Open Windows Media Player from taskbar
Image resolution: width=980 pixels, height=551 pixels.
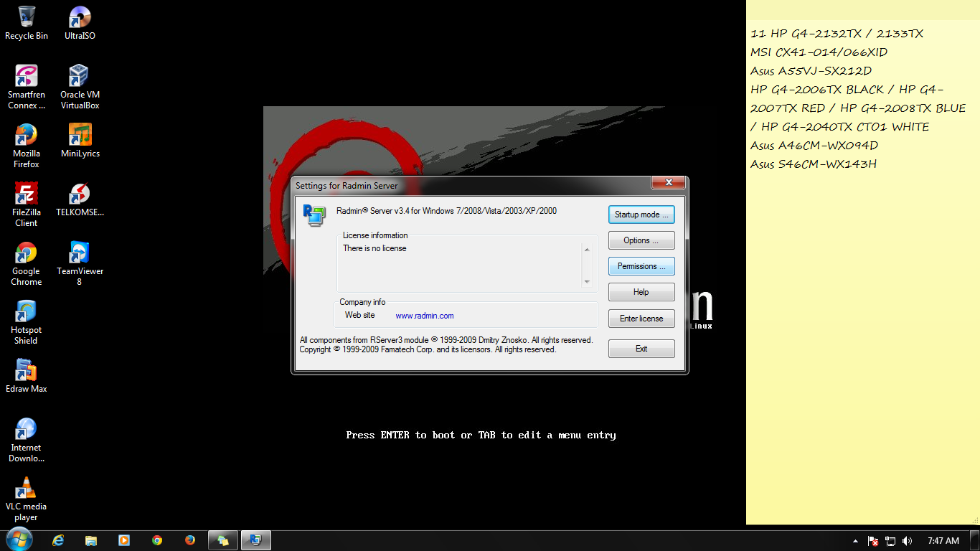point(124,540)
